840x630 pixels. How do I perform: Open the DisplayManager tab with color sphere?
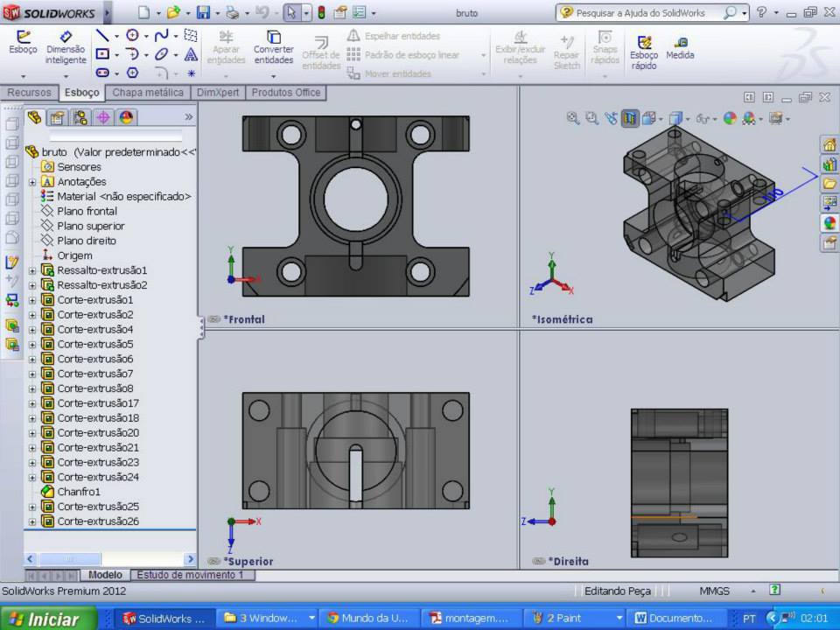126,117
